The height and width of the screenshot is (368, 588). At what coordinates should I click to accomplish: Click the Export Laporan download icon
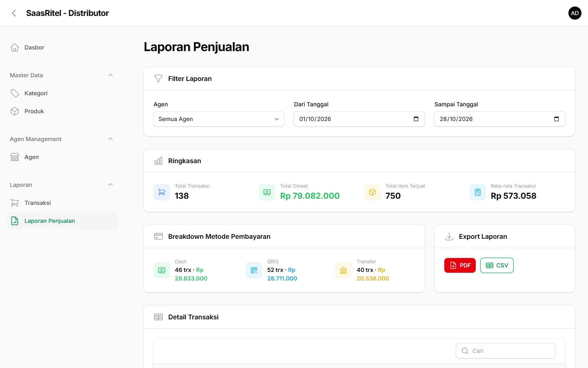[x=449, y=236]
